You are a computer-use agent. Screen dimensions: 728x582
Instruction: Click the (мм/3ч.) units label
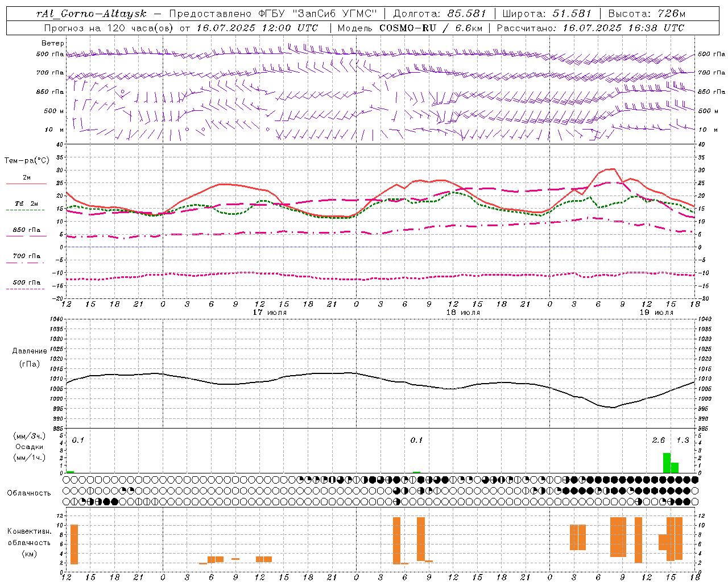(29, 436)
